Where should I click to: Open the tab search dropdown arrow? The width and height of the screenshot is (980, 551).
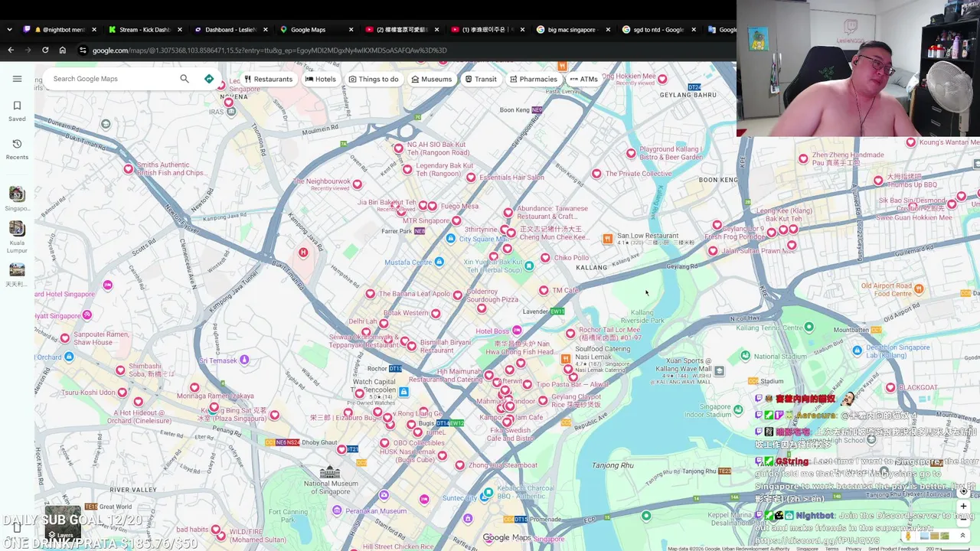tap(9, 30)
